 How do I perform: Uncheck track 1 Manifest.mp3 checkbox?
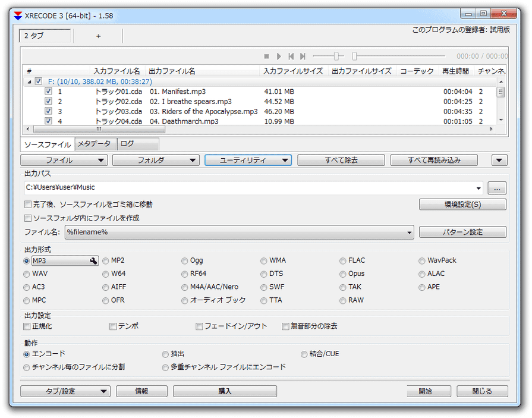click(49, 91)
